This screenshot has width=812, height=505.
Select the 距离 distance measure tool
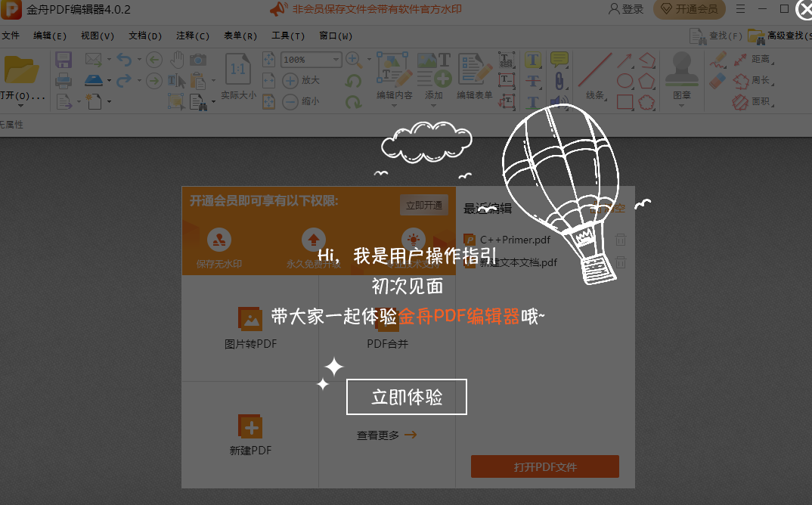click(754, 60)
